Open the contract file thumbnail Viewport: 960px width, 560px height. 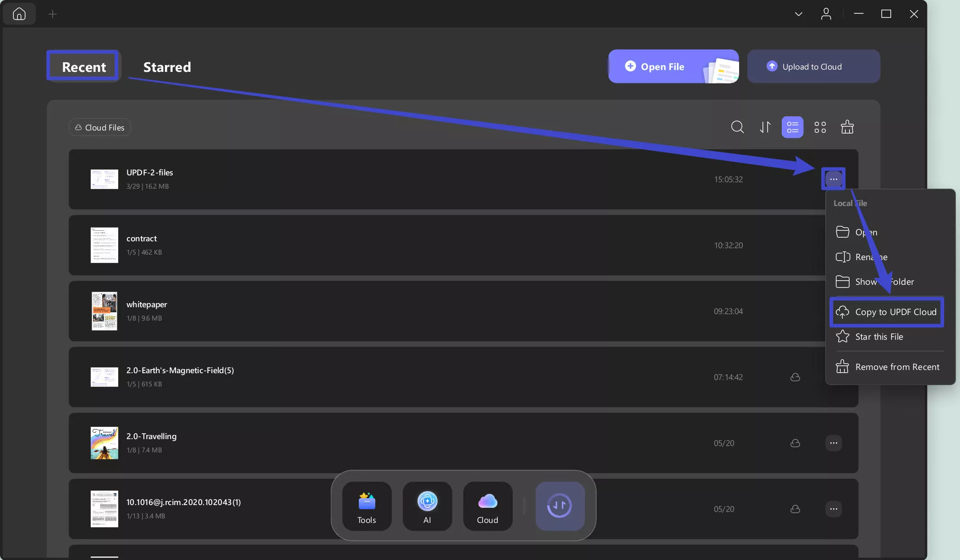point(104,245)
